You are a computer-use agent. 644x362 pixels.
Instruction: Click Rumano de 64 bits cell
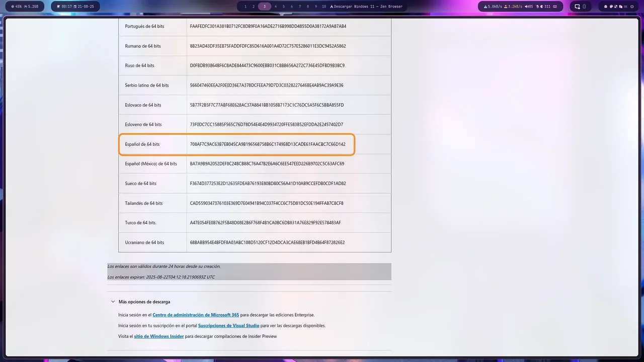pos(152,46)
